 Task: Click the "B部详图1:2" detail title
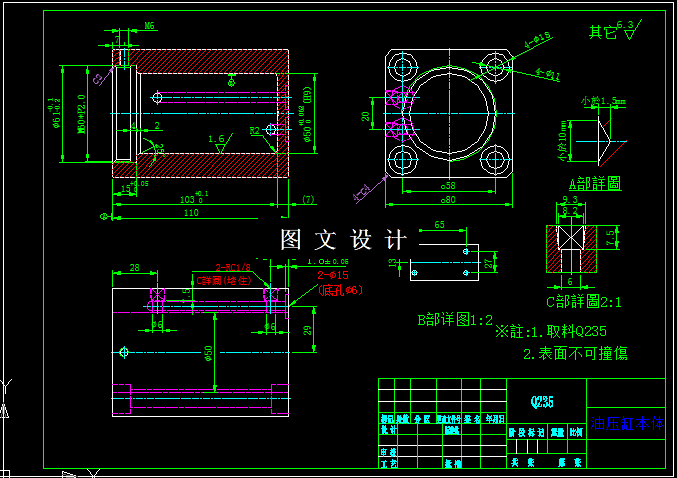455,320
